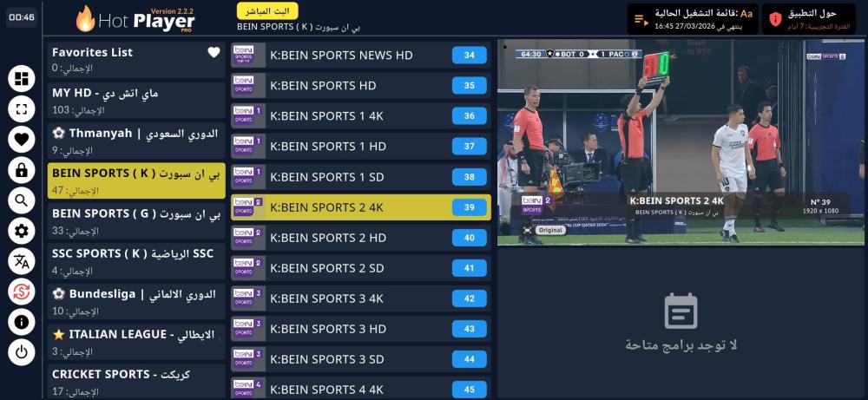Click the power icon in sidebar
Image resolution: width=868 pixels, height=400 pixels.
click(22, 352)
